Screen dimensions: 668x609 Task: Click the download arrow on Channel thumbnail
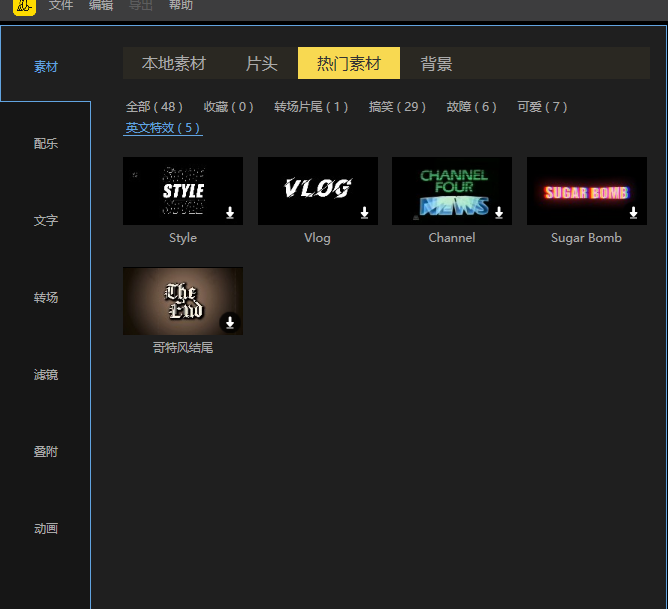[499, 212]
